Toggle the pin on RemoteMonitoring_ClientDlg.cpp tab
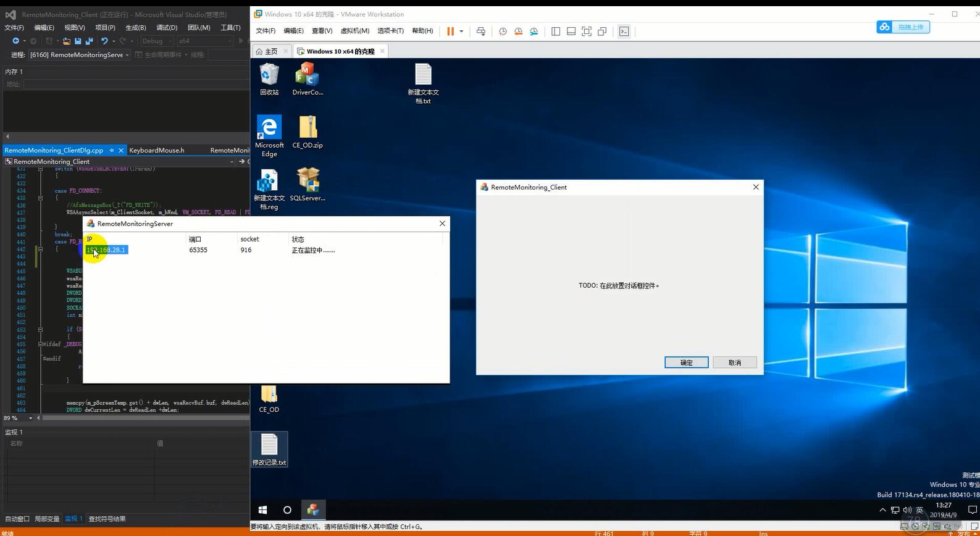The image size is (980, 536). tap(112, 150)
